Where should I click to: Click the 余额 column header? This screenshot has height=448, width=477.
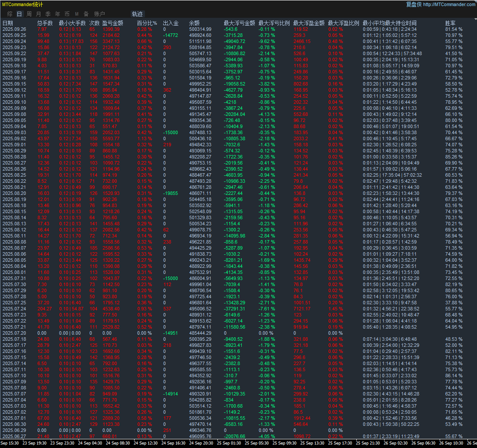pos(194,23)
